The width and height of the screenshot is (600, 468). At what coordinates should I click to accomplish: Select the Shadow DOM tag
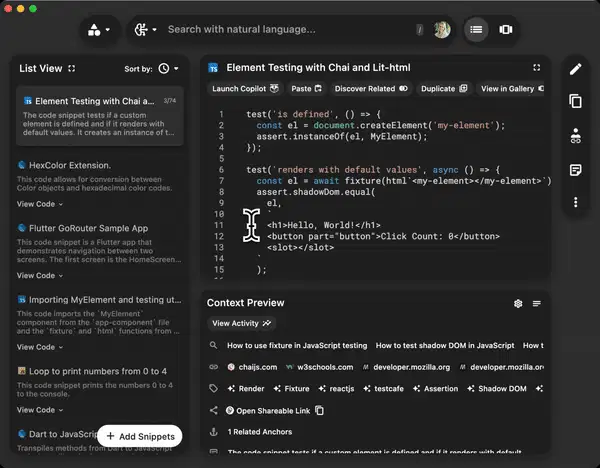(497, 389)
